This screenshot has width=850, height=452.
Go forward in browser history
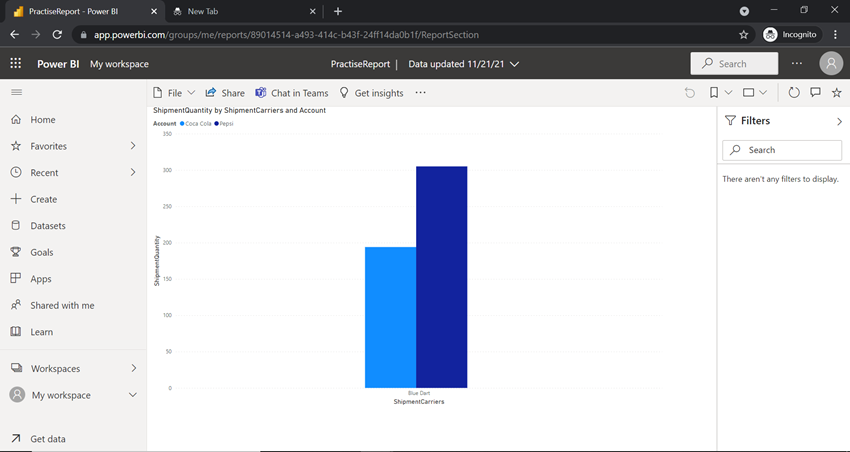coord(36,35)
